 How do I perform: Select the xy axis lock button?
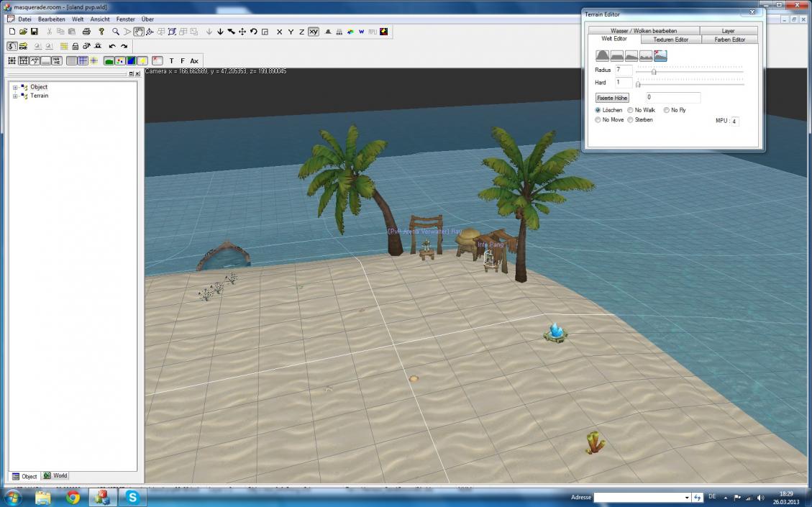(x=314, y=32)
